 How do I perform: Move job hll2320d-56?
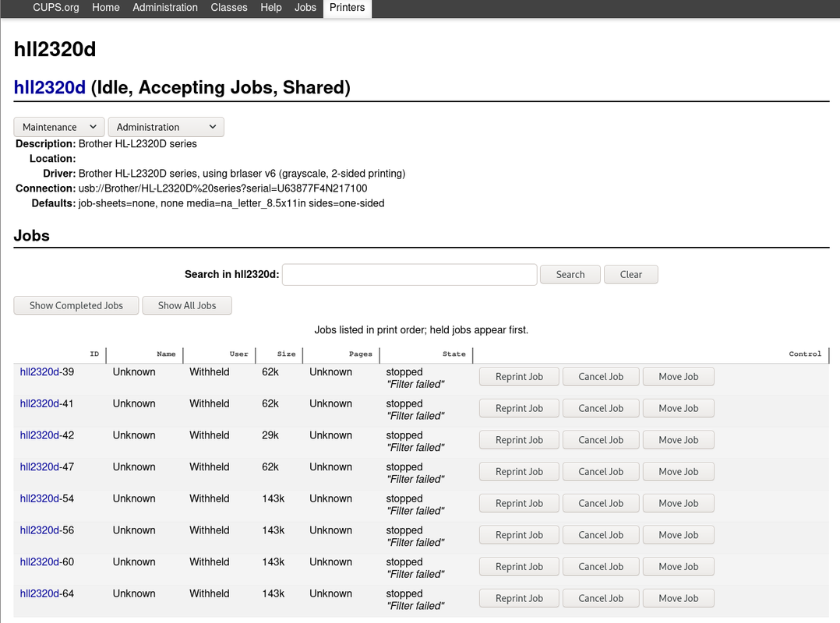[x=678, y=535]
